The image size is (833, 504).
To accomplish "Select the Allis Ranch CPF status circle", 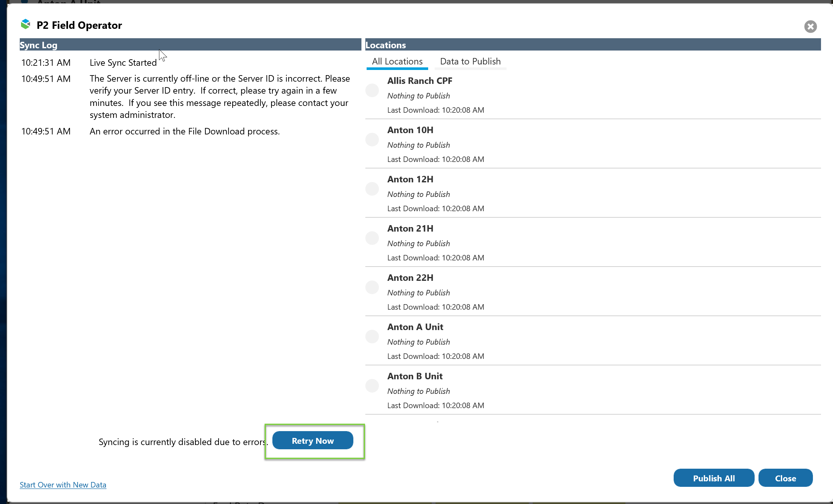I will [x=372, y=91].
